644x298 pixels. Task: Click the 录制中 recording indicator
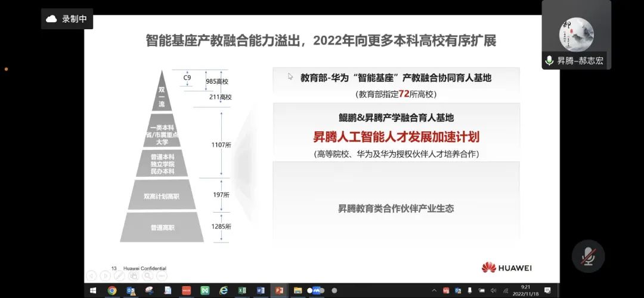tap(67, 19)
